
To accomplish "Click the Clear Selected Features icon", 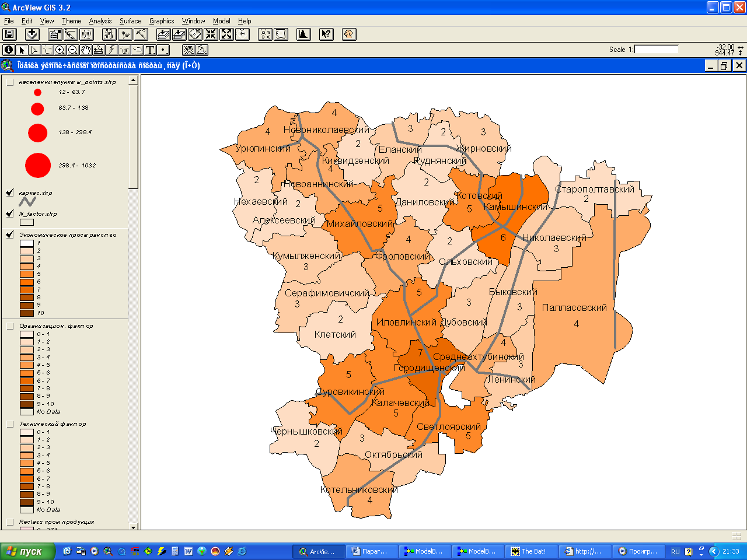I will pyautogui.click(x=281, y=34).
